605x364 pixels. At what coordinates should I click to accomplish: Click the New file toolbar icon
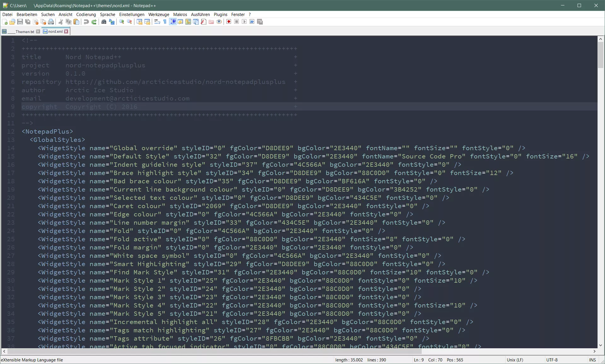click(x=5, y=22)
